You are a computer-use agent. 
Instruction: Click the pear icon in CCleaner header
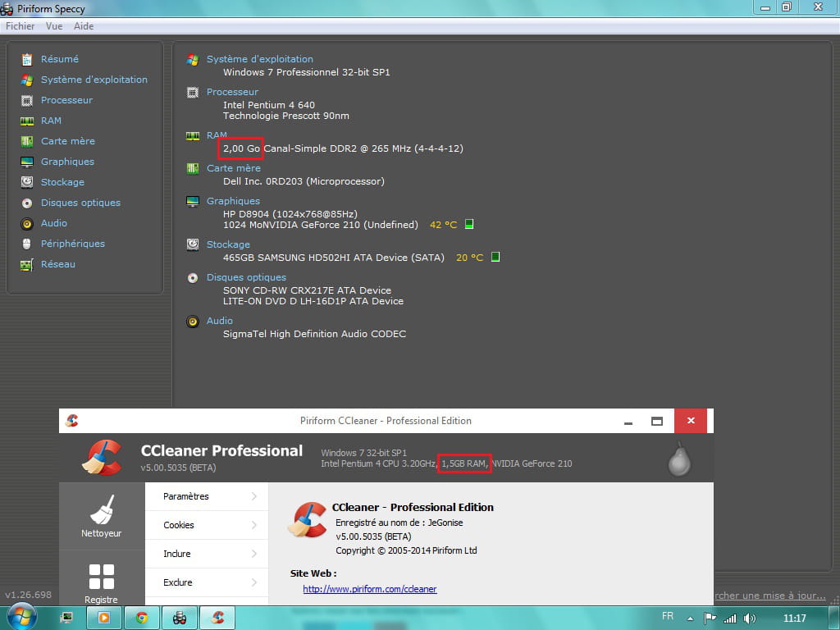tap(679, 459)
